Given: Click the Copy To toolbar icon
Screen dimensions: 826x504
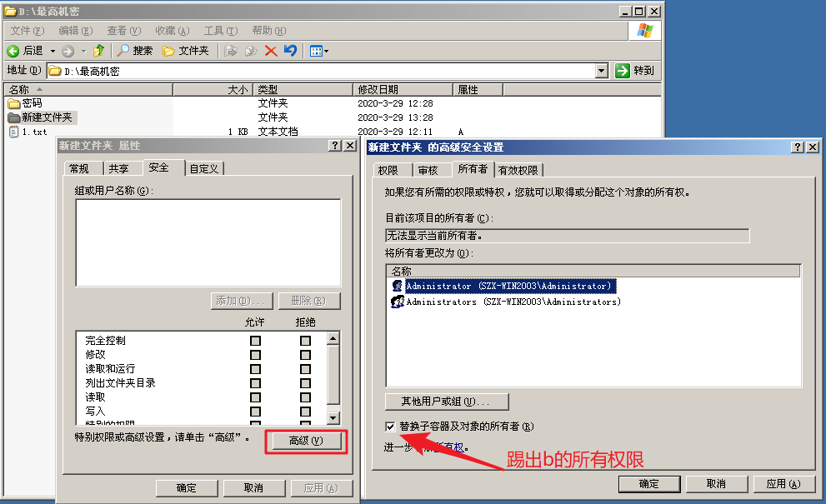Looking at the screenshot, I should tap(251, 51).
